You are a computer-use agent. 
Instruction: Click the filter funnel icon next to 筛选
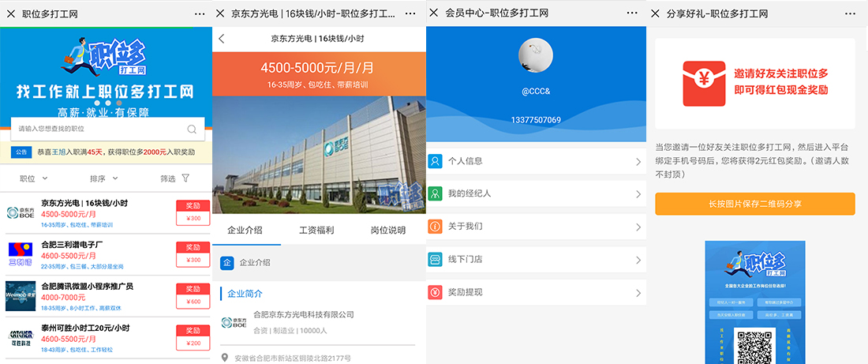pos(185,178)
